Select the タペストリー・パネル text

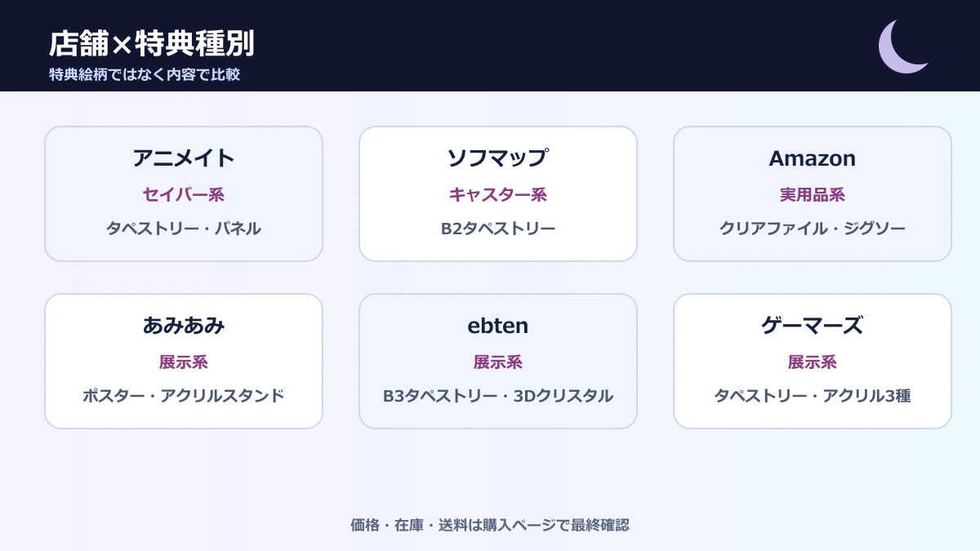point(184,229)
